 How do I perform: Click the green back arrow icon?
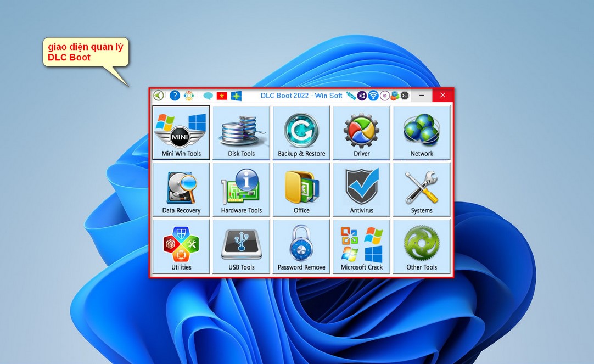point(158,96)
